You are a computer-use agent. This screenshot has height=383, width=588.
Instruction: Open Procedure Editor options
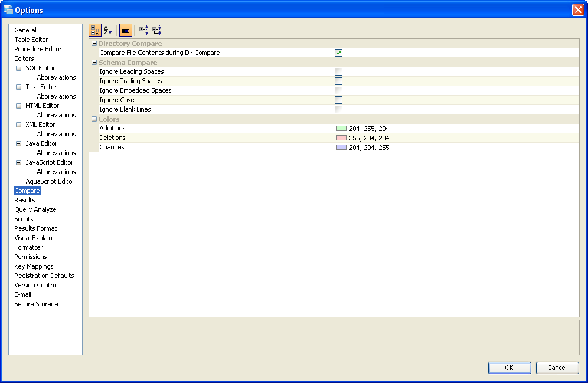[38, 49]
